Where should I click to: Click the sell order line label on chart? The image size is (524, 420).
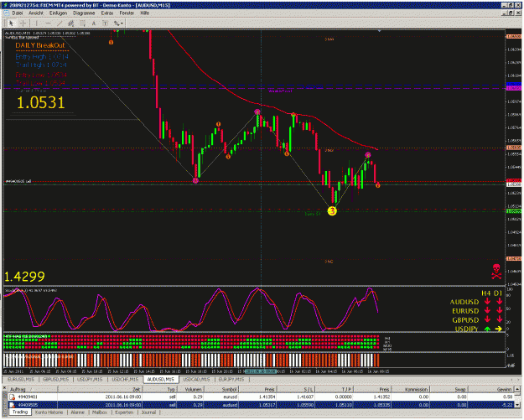[18, 181]
